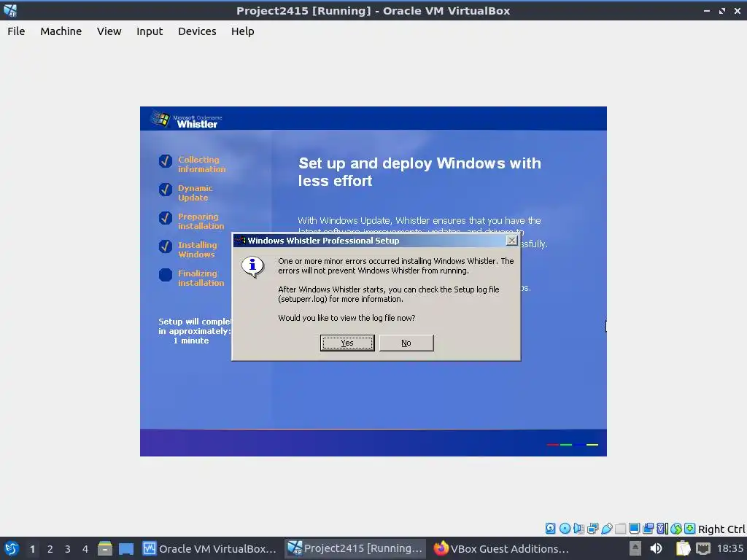This screenshot has height=560, width=747.
Task: Click the system volume speaker icon
Action: [656, 548]
